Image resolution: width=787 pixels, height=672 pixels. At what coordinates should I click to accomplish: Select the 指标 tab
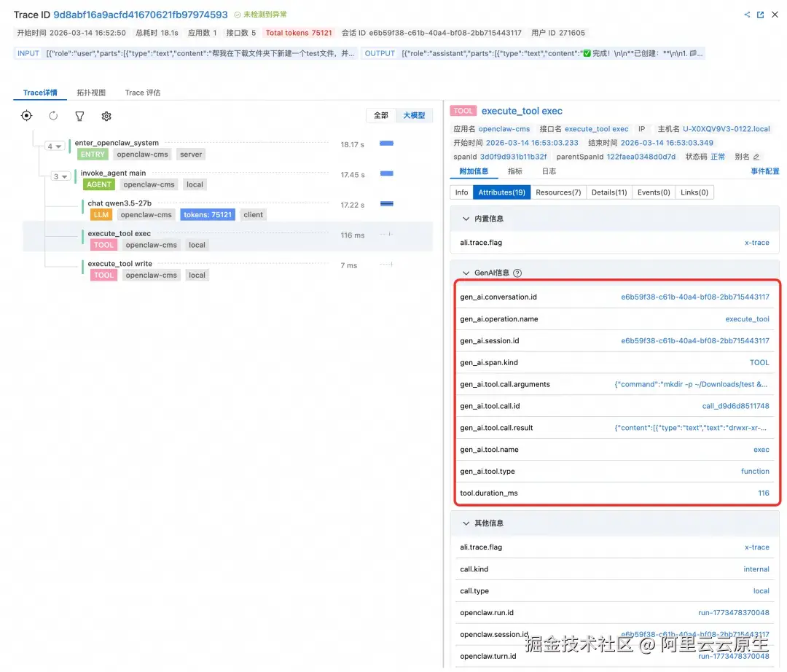[x=515, y=171]
